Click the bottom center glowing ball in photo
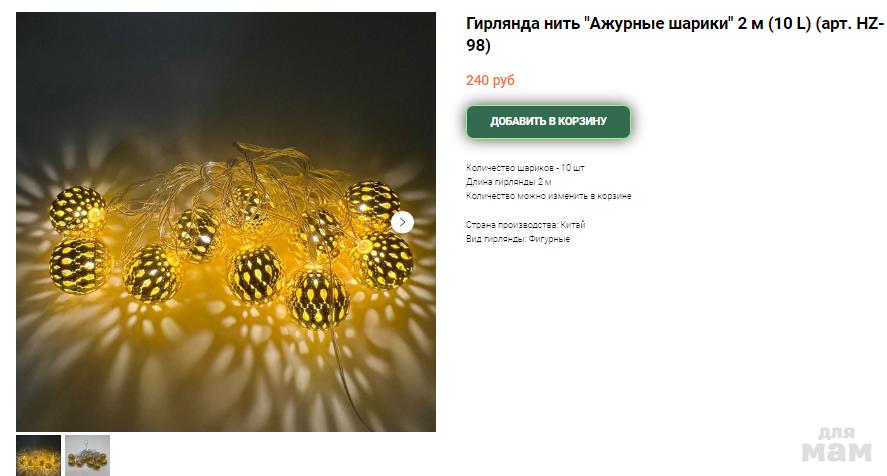 coord(318,298)
